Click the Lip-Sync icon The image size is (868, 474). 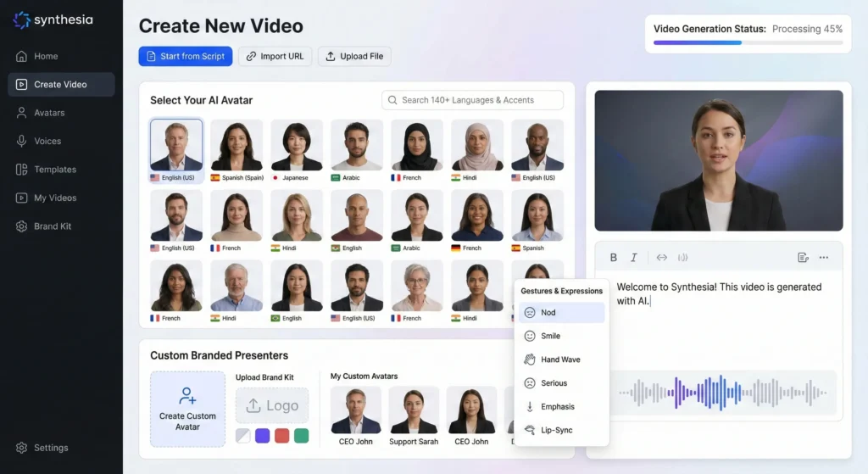(x=530, y=430)
